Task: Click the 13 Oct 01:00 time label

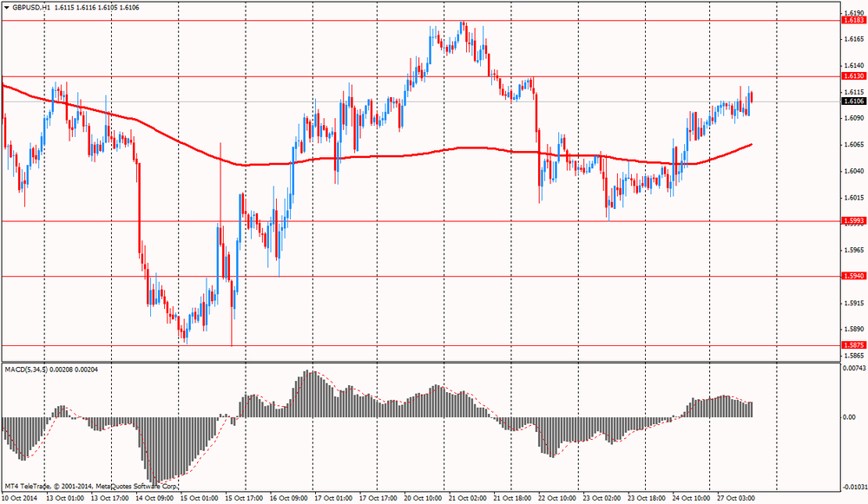Action: 65,499
